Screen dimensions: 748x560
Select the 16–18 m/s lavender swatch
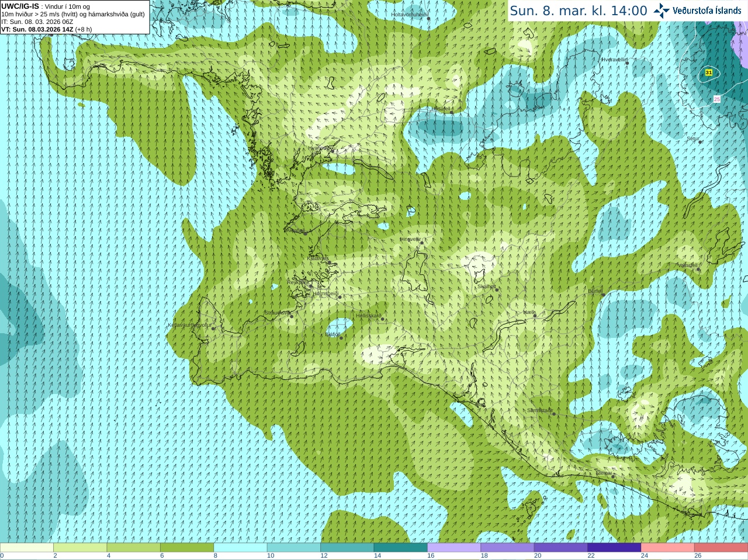[x=454, y=548]
